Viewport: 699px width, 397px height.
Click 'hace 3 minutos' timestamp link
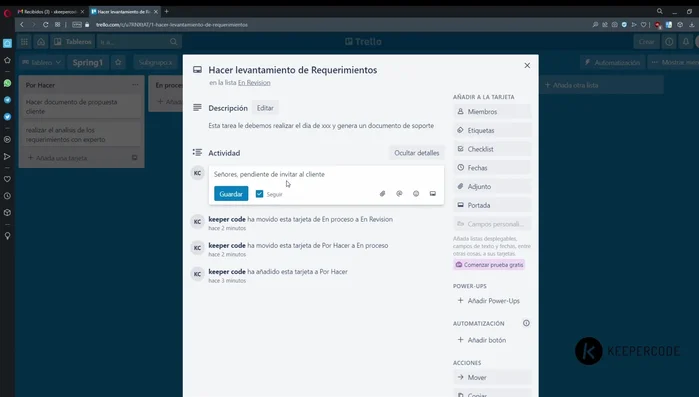pos(227,281)
